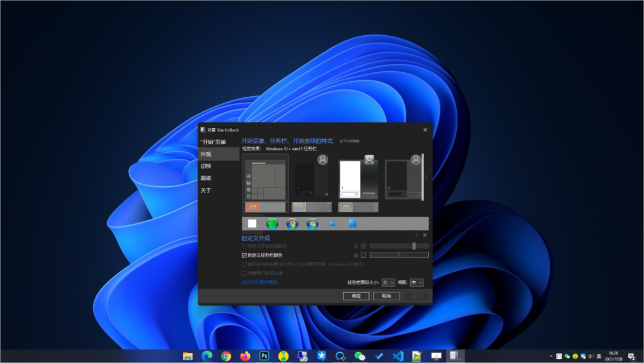The width and height of the screenshot is (644, 363).
Task: Open the 自定义任务栏特效 link
Action: [x=261, y=282]
